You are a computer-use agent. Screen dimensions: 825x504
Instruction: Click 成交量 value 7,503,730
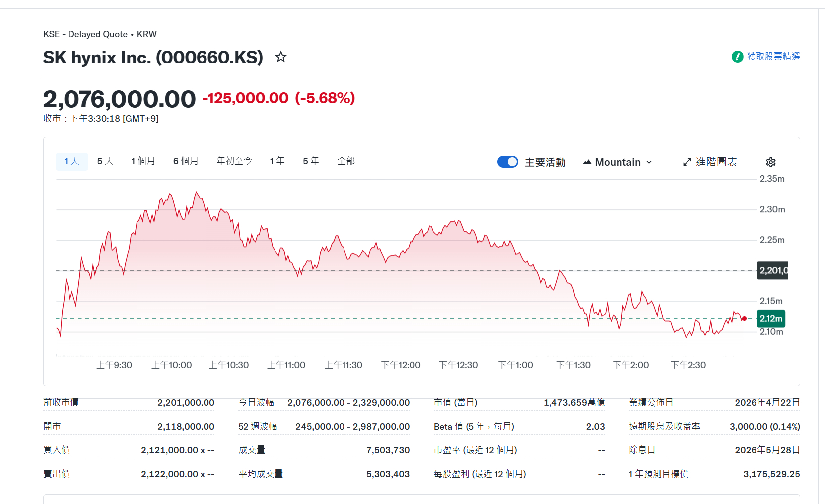388,450
